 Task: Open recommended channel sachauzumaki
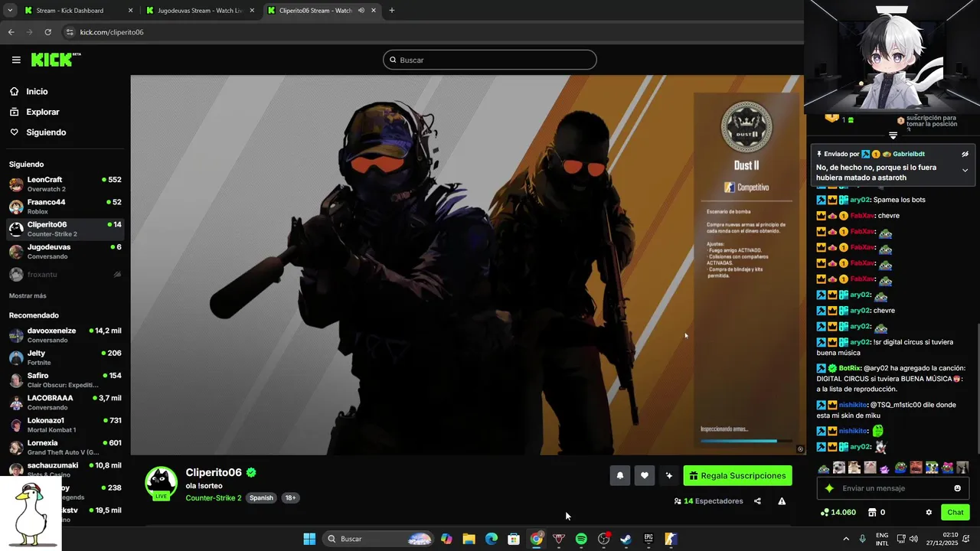[65, 469]
